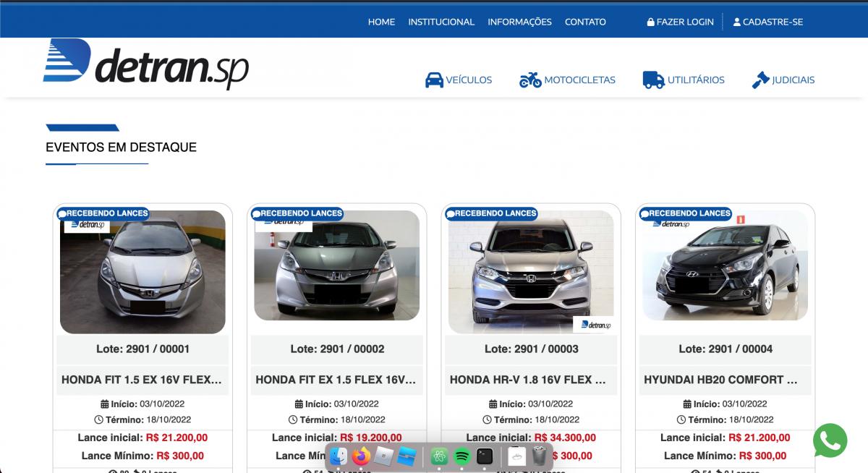Open the photo for lot 2901 / 00001
This screenshot has width=868, height=473.
[142, 272]
